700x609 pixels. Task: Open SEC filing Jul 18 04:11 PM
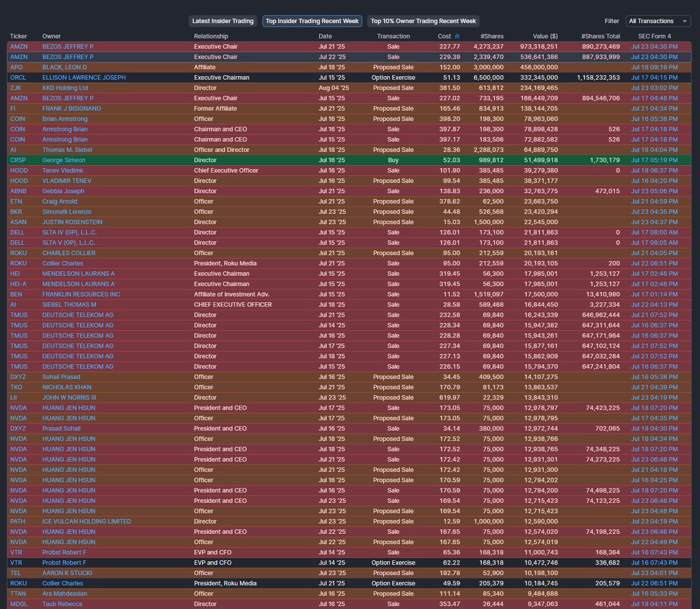[654, 604]
